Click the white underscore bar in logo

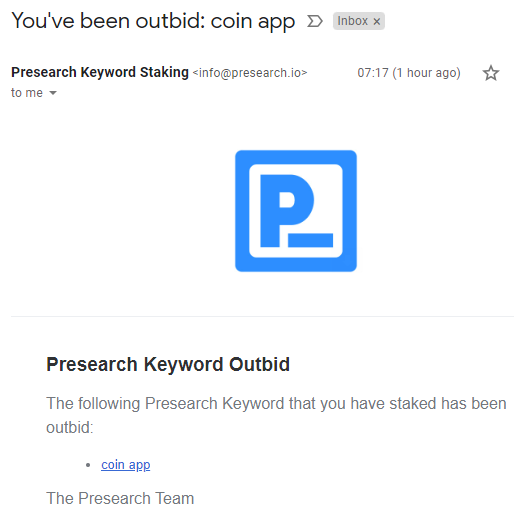point(311,240)
